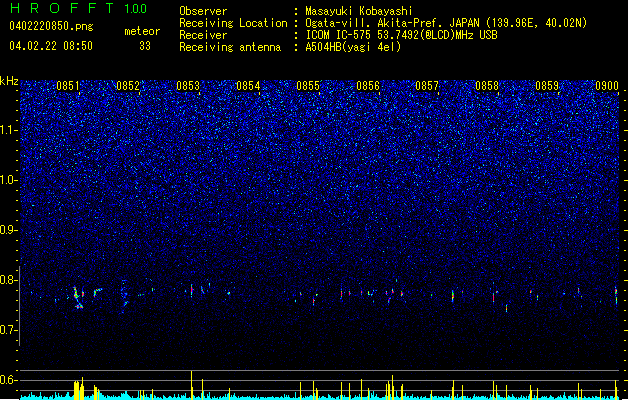
Task: Click the 0855 time marker
Action: pos(308,85)
